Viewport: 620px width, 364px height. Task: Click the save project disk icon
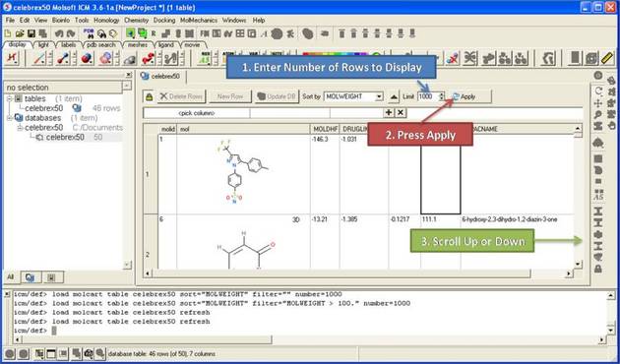31,33
